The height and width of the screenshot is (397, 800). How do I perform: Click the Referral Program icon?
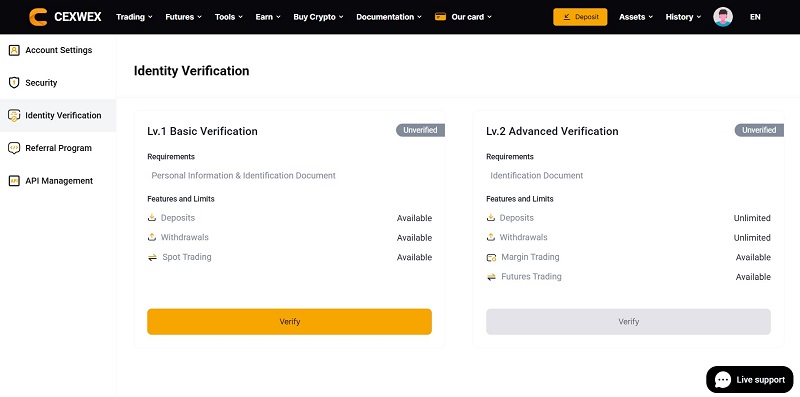(14, 148)
